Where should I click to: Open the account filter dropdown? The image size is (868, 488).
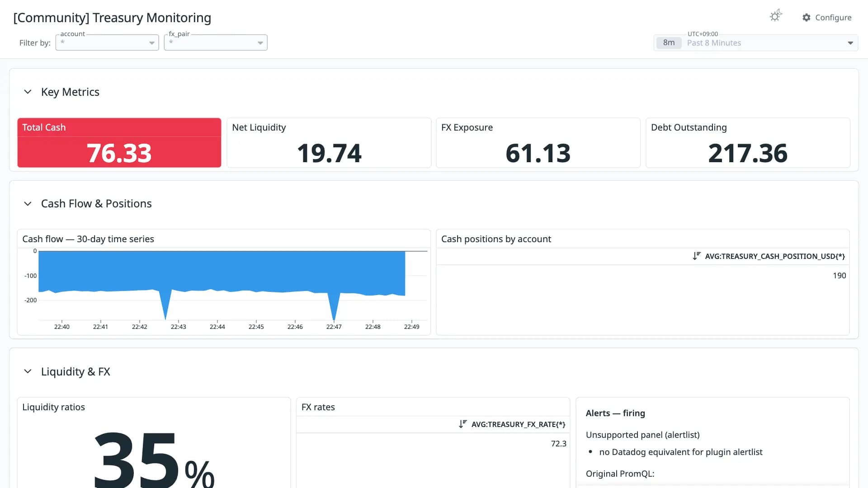[107, 42]
